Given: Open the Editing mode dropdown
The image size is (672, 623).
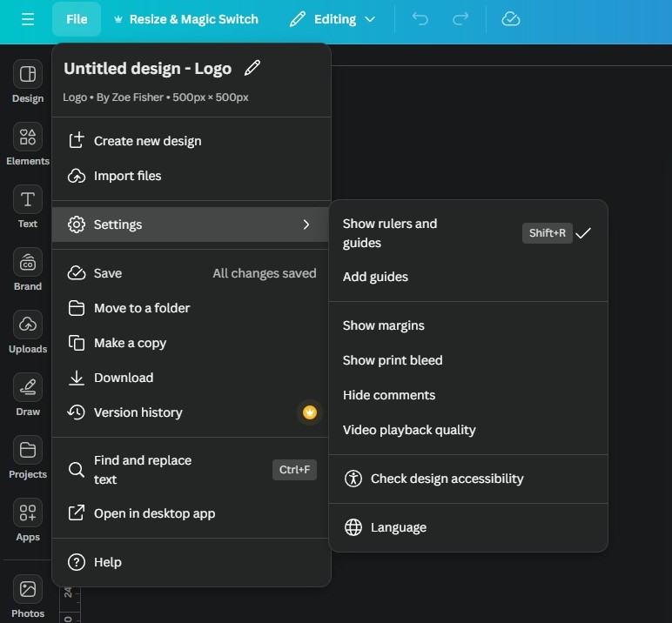Looking at the screenshot, I should tap(333, 19).
